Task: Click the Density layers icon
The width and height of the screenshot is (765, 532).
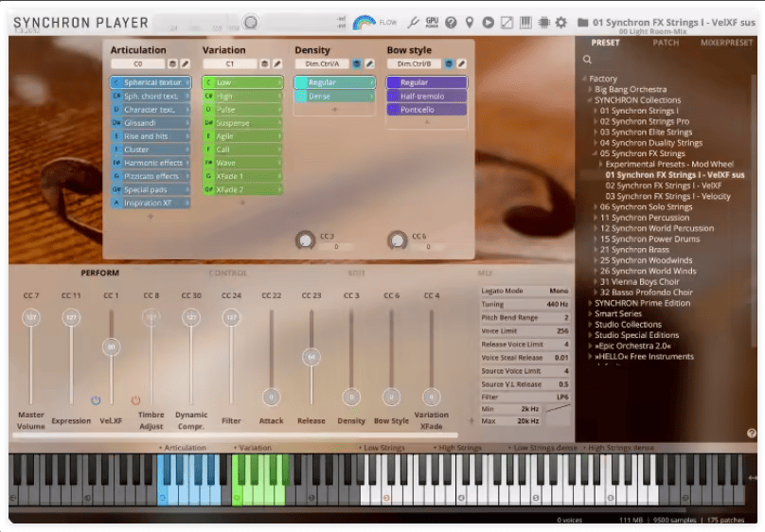Action: 357,63
